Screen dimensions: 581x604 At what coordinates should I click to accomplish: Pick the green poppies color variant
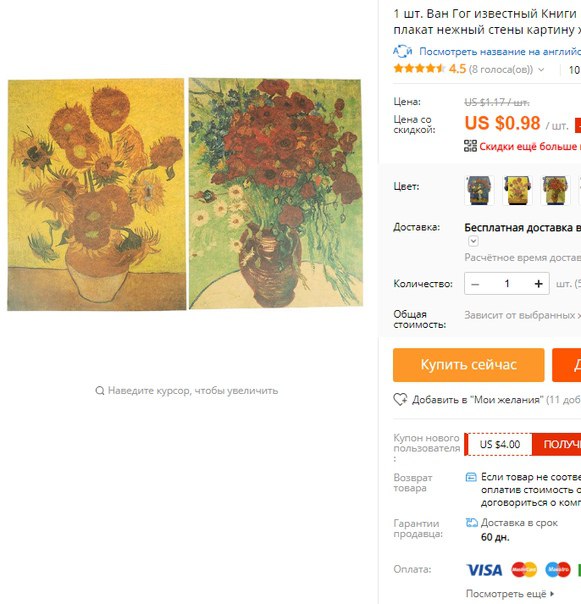click(555, 190)
